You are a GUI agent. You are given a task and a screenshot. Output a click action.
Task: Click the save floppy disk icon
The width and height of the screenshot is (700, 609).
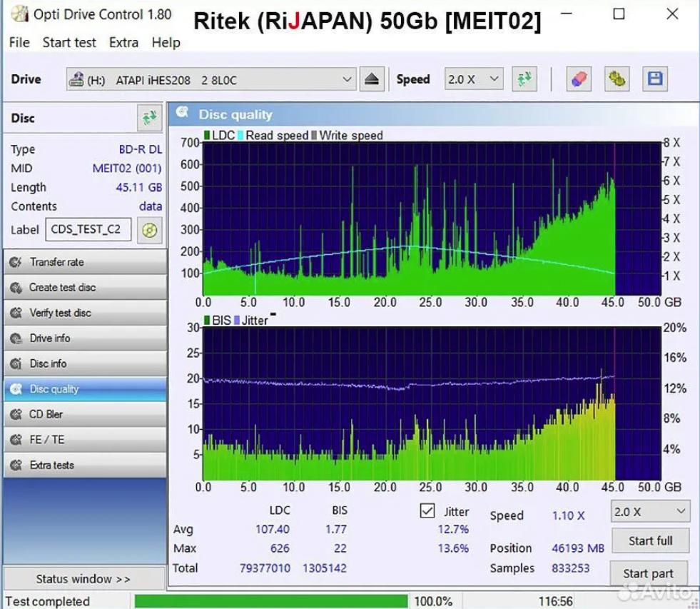654,79
